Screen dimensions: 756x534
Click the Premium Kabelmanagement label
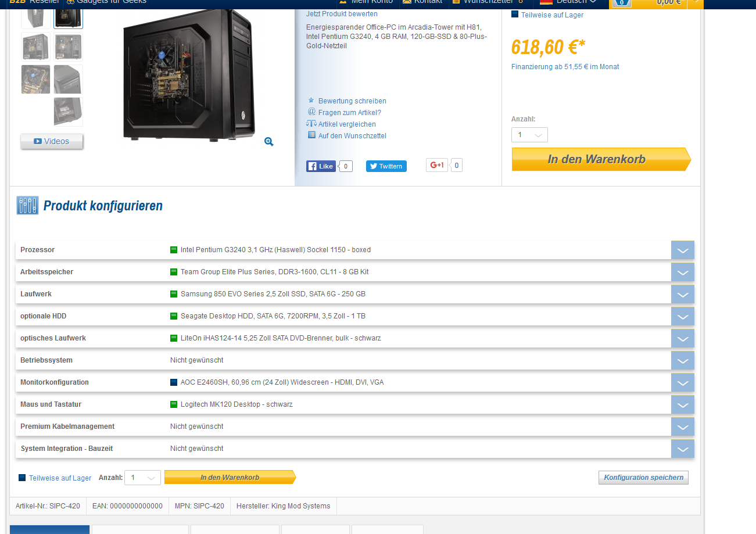pyautogui.click(x=67, y=427)
